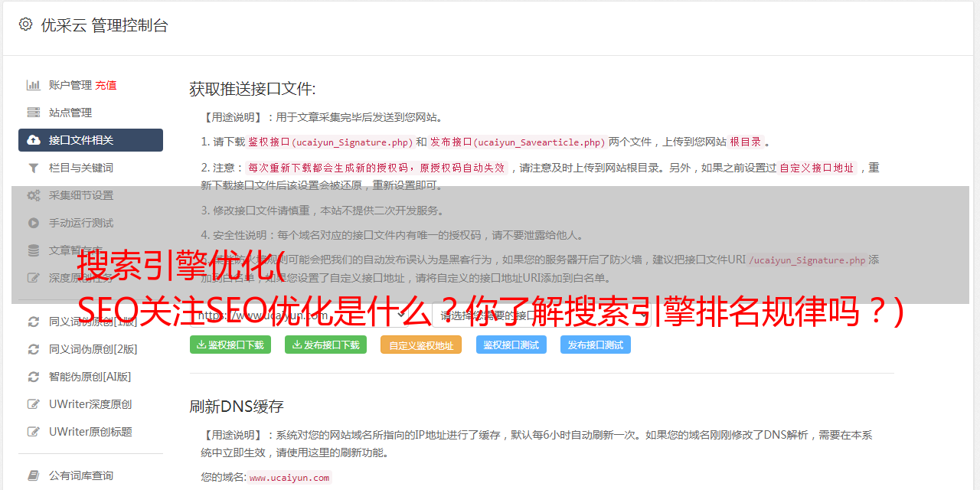This screenshot has height=490, width=980.
Task: Click the blue 发布接口测试 button
Action: pos(596,345)
